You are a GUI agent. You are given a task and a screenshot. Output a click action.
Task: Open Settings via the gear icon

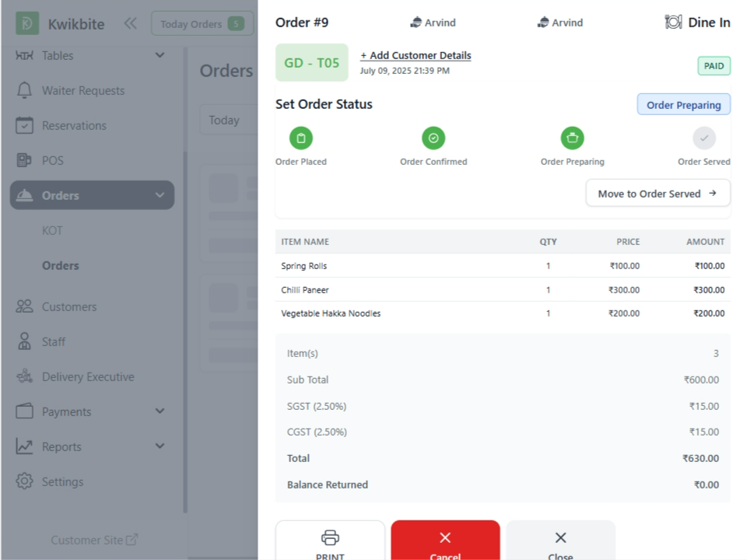[x=24, y=481]
